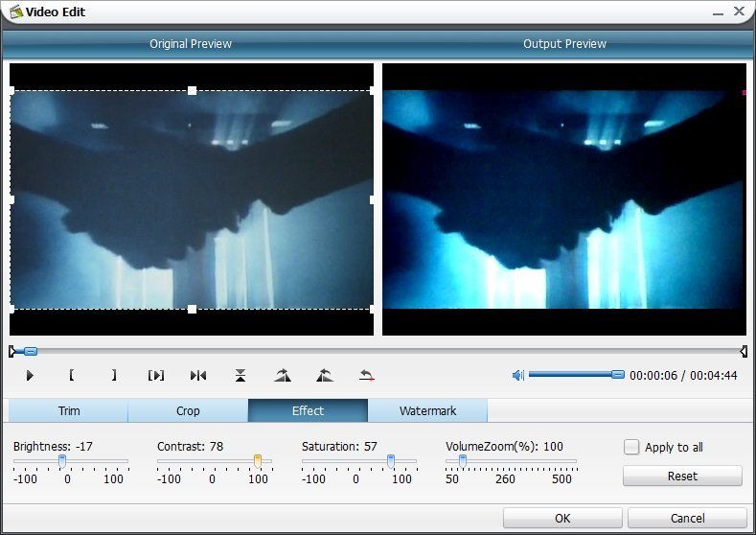
Task: Confirm edits with OK button
Action: tap(562, 518)
